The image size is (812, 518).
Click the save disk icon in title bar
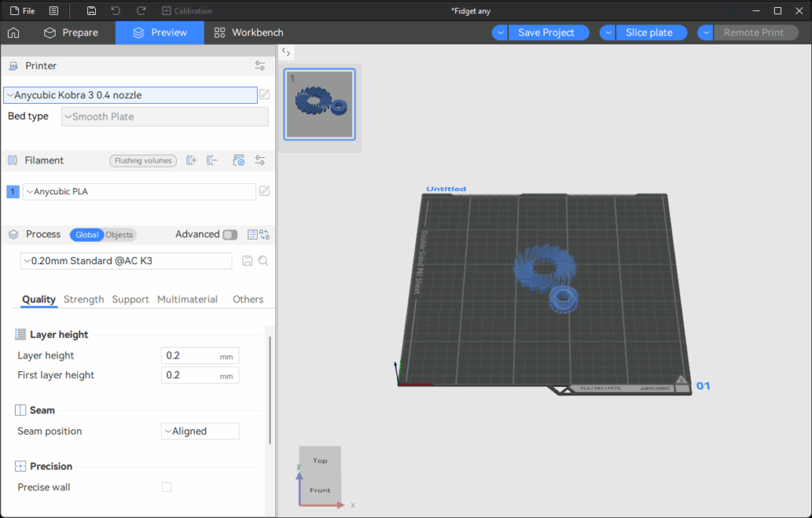[92, 11]
